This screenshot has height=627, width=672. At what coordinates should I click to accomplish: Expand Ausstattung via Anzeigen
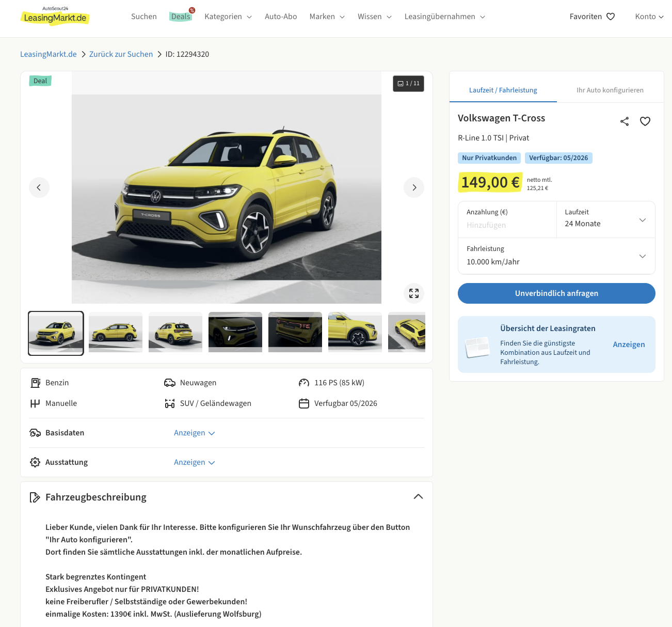point(194,462)
